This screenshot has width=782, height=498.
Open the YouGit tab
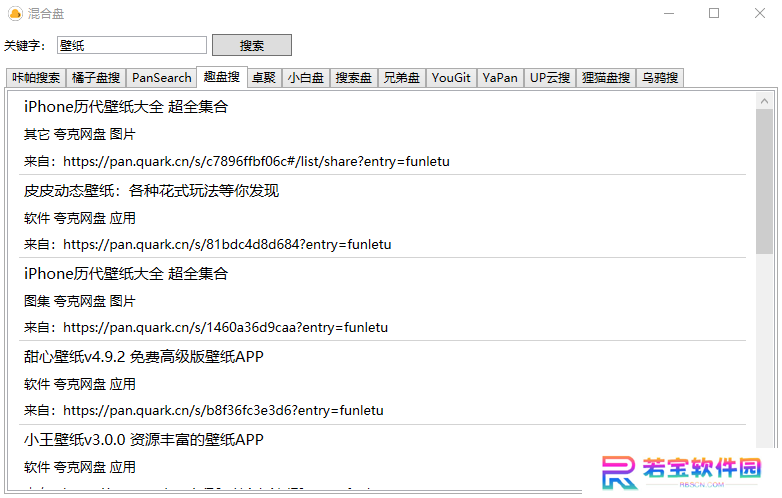451,78
